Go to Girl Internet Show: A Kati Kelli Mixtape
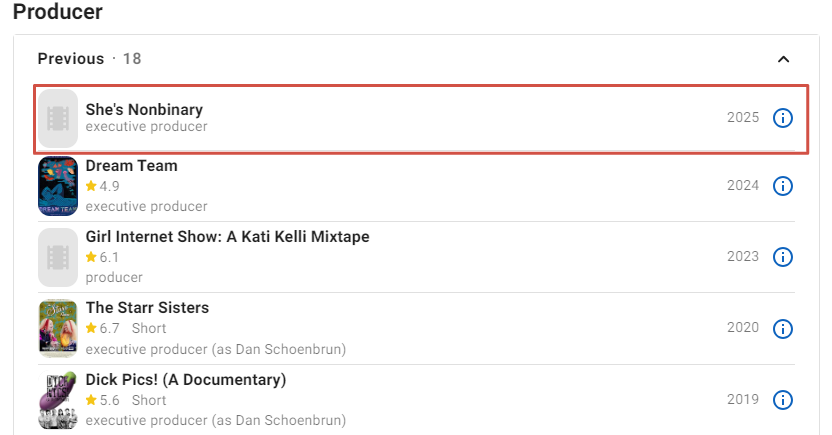This screenshot has width=832, height=435. pyautogui.click(x=227, y=237)
